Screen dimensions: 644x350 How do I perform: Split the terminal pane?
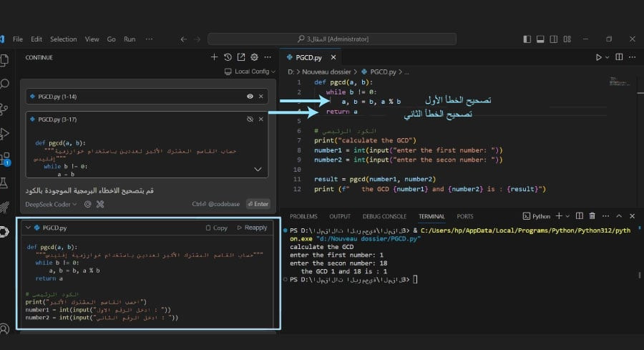[x=579, y=216]
